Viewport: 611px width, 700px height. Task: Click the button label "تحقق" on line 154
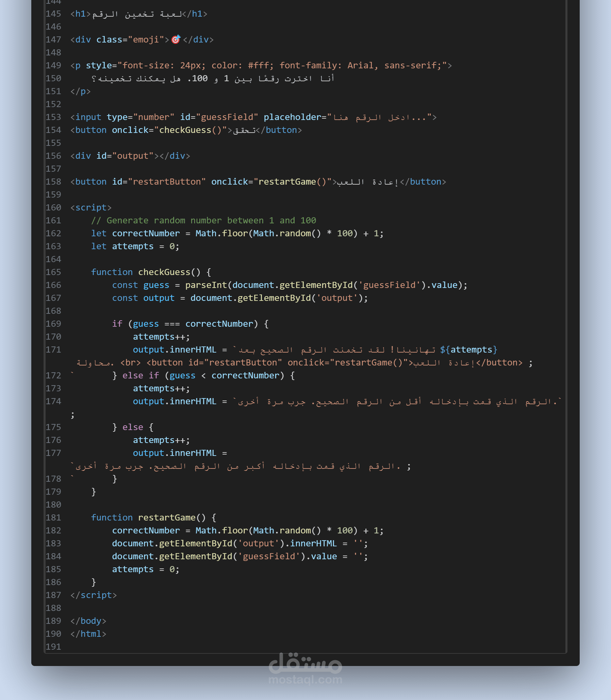pyautogui.click(x=244, y=130)
